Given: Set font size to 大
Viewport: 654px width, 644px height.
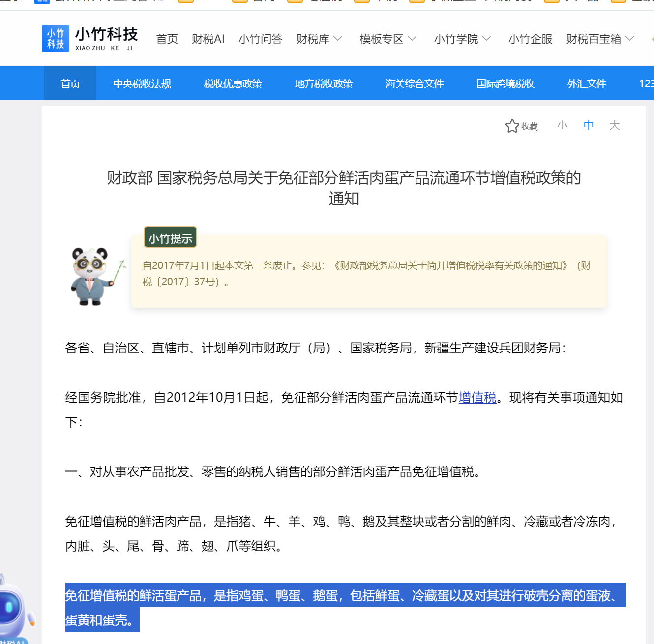Looking at the screenshot, I should pos(614,125).
